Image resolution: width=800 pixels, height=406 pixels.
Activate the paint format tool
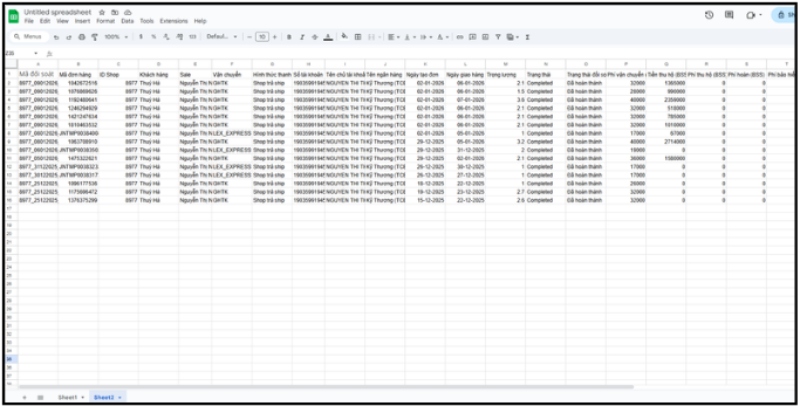[x=94, y=37]
